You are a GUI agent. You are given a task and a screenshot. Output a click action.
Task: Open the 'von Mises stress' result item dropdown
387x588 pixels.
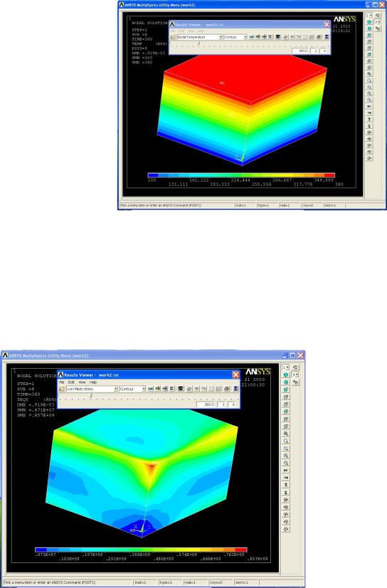(x=92, y=389)
